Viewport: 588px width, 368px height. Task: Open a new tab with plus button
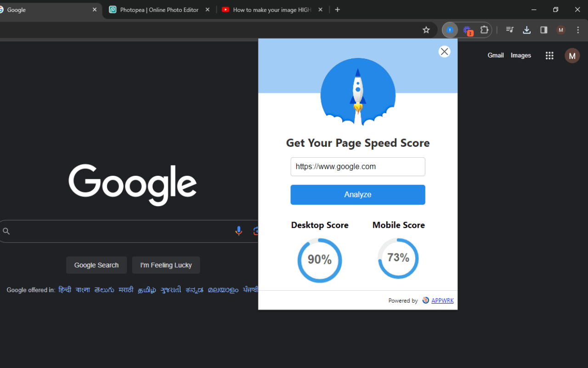(x=338, y=10)
